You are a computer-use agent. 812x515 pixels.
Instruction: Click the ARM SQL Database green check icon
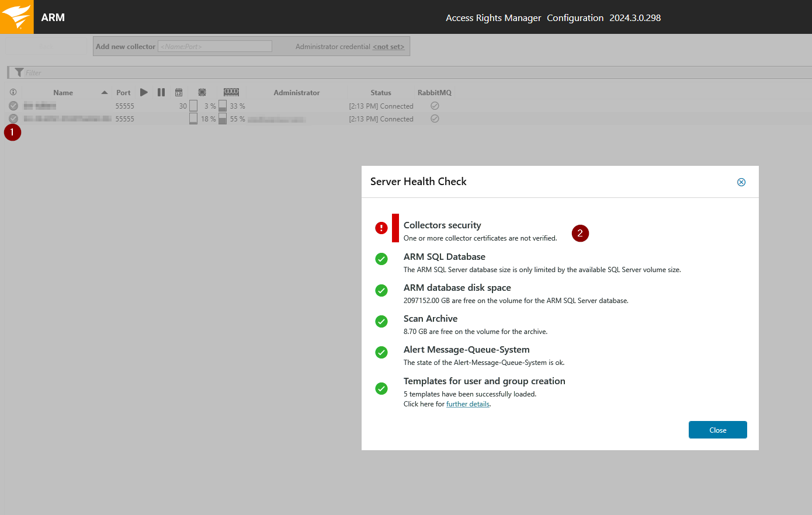tap(381, 259)
